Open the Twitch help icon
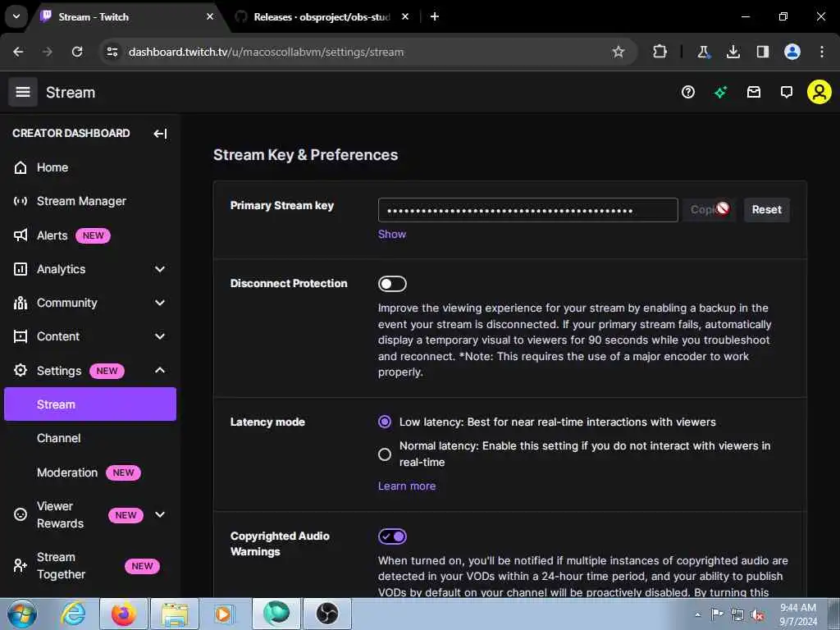 point(688,92)
